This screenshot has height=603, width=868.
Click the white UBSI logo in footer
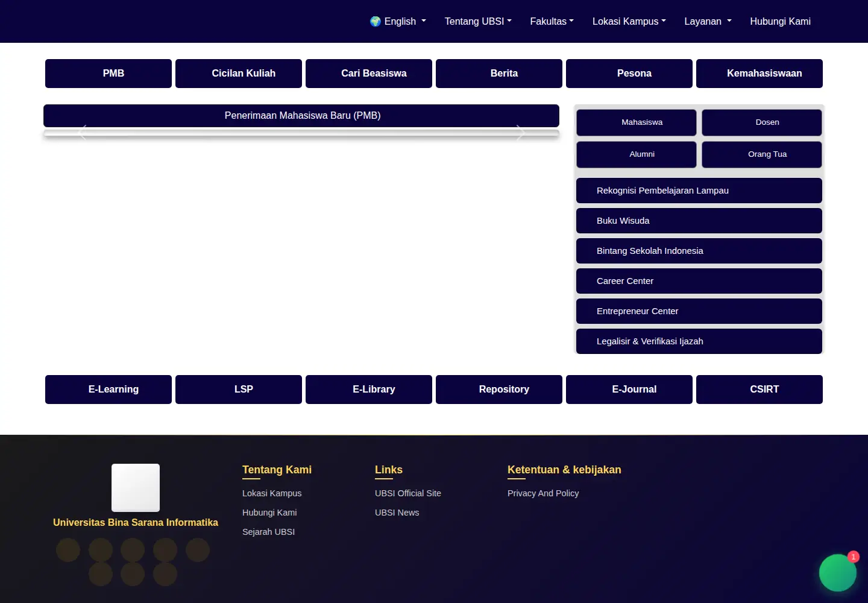[136, 488]
